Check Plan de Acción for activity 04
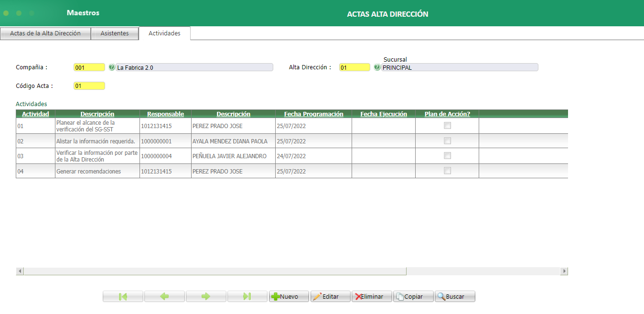Viewport: 644px width, 314px height. (447, 171)
